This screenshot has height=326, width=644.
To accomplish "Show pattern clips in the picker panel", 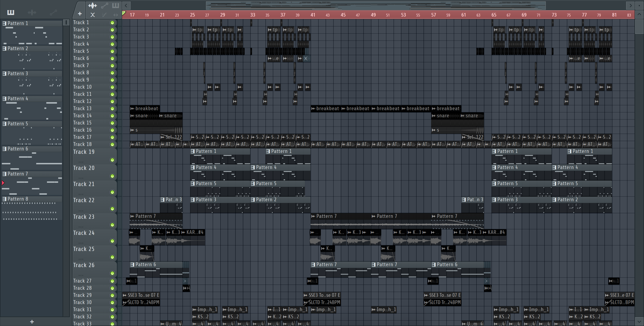I will click(x=11, y=12).
